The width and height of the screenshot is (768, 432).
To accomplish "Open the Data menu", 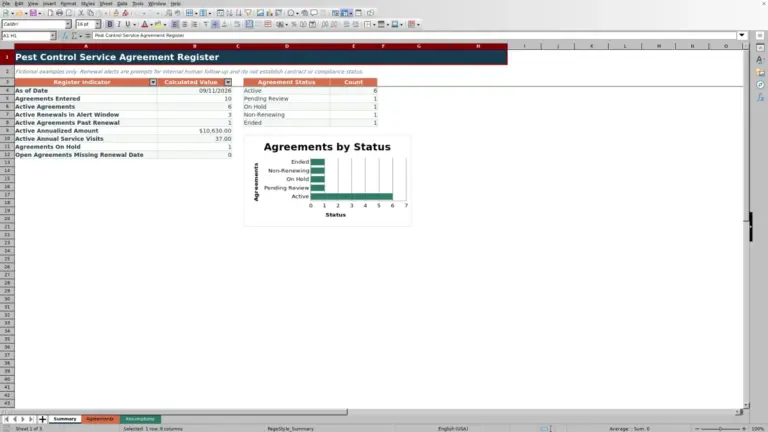I will click(122, 3).
